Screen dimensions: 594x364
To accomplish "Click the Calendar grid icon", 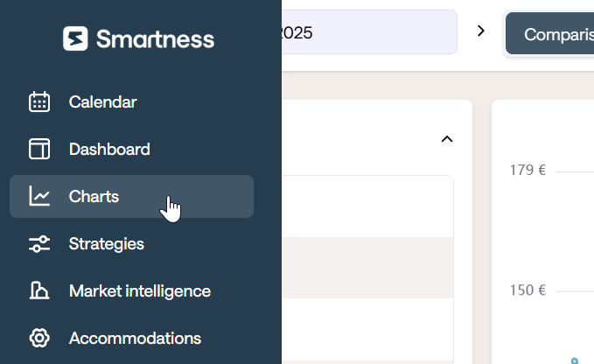I will [x=39, y=101].
